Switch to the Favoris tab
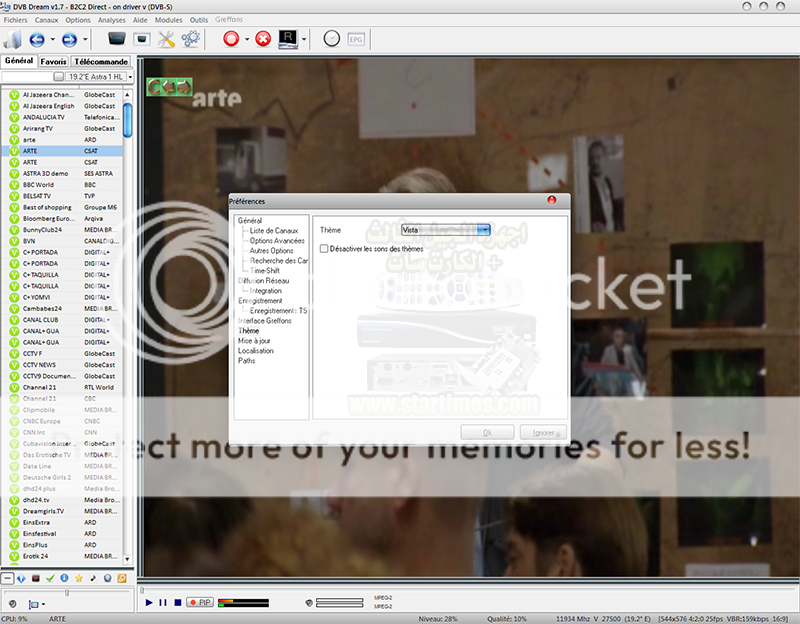The height and width of the screenshot is (624, 800). pyautogui.click(x=54, y=61)
